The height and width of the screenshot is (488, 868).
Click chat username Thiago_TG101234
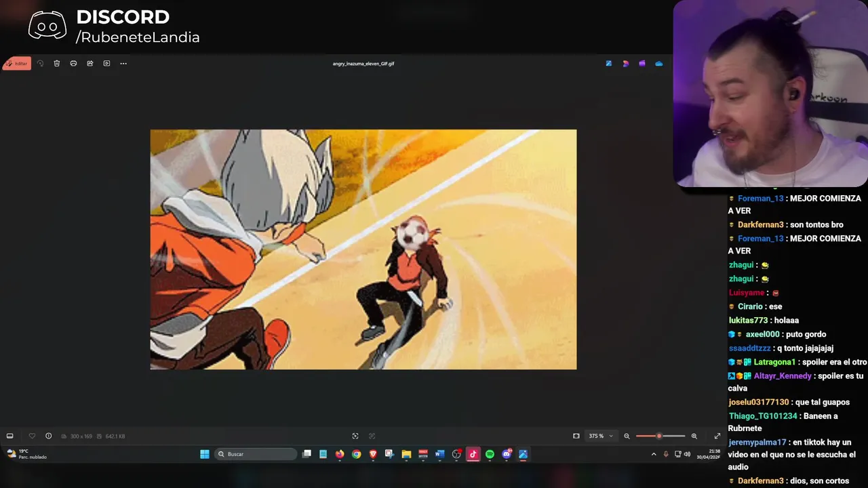763,416
